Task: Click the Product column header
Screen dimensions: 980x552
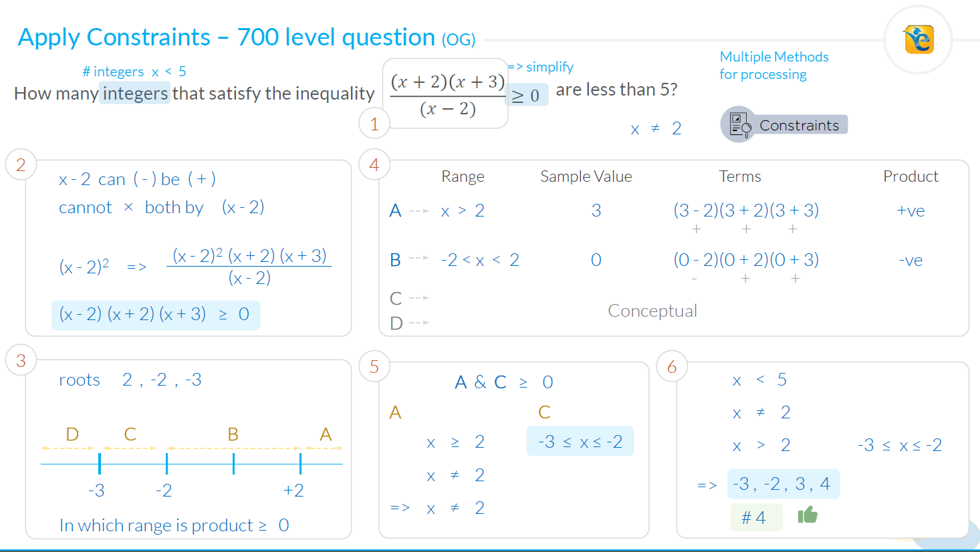Action: (910, 176)
